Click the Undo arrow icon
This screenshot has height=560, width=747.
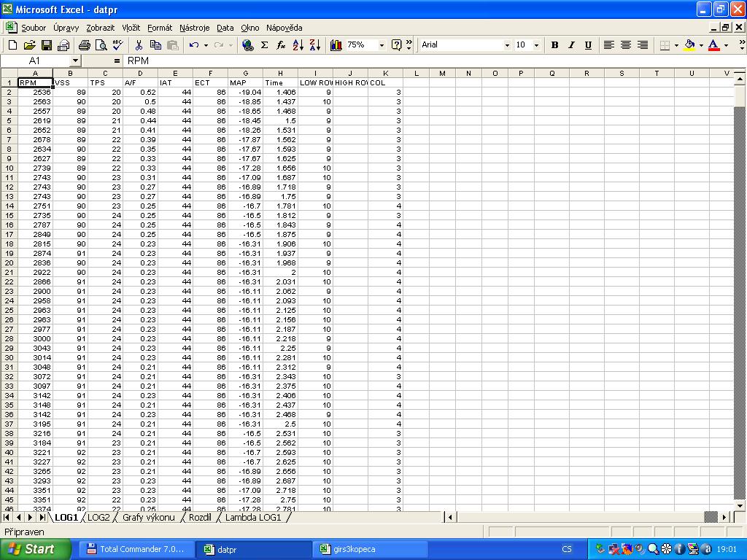point(193,45)
